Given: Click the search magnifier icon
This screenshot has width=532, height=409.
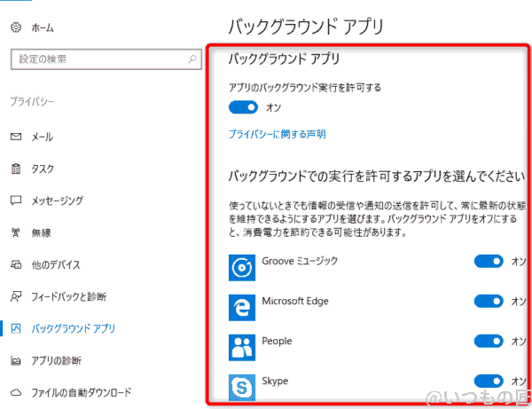Looking at the screenshot, I should (192, 59).
